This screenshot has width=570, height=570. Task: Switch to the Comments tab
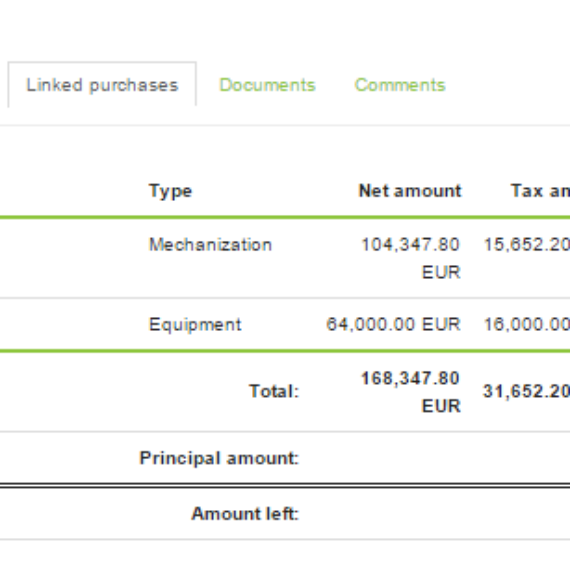[x=400, y=85]
